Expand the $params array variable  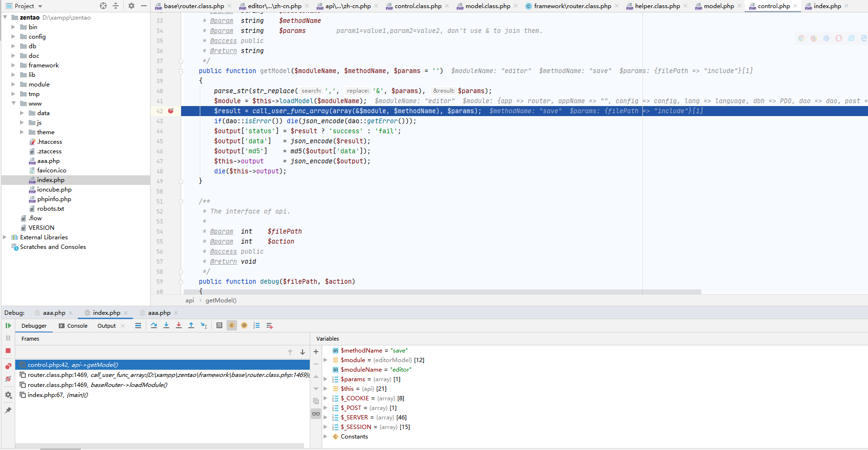pyautogui.click(x=325, y=379)
